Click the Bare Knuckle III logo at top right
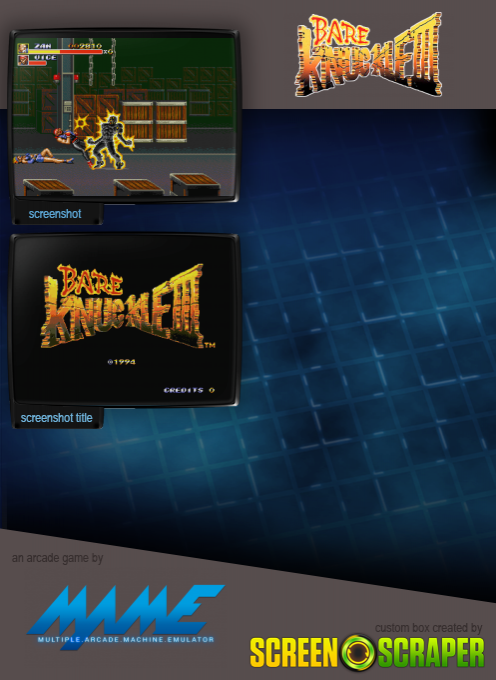This screenshot has width=496, height=680. tap(368, 55)
